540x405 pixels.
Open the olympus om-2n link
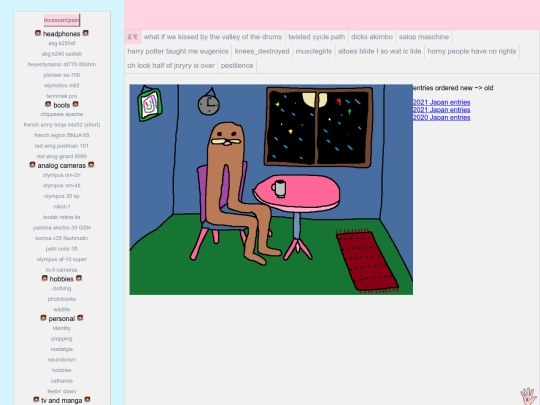[62, 175]
